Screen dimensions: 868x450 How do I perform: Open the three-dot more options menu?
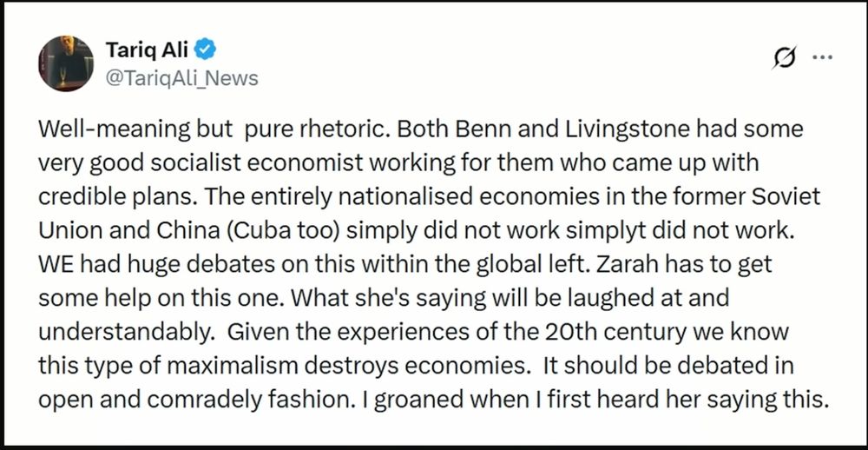pos(822,57)
